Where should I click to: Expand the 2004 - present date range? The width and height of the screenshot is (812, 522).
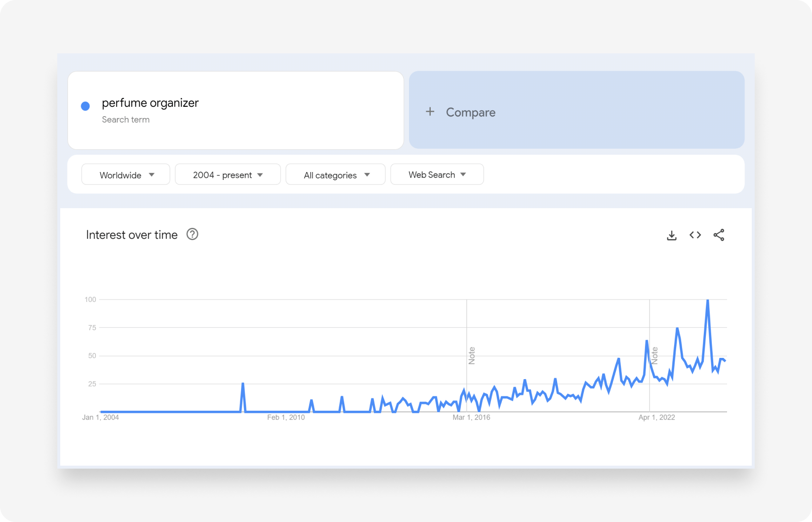(228, 175)
